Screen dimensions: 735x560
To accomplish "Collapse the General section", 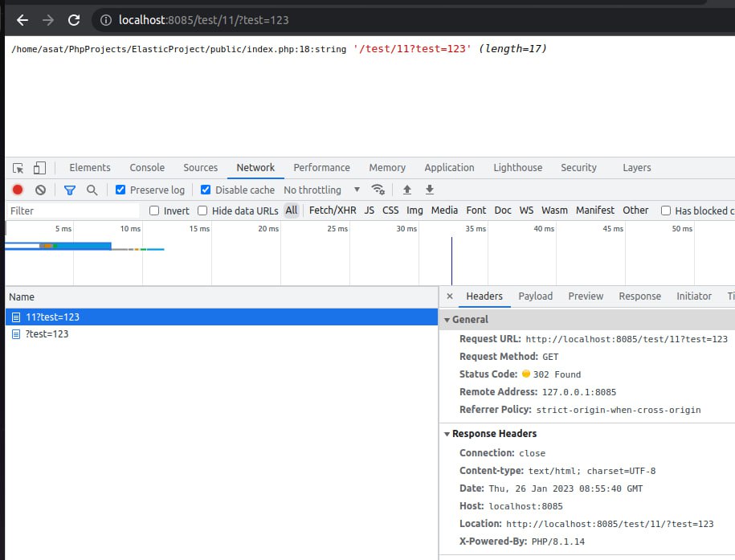I will 447,320.
